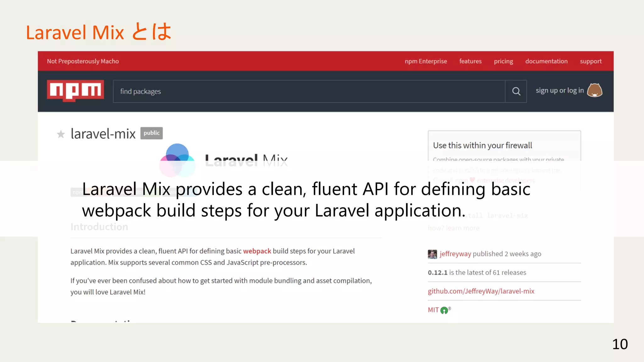This screenshot has width=644, height=362.
Task: Click the laravel-mix package title
Action: point(103,134)
